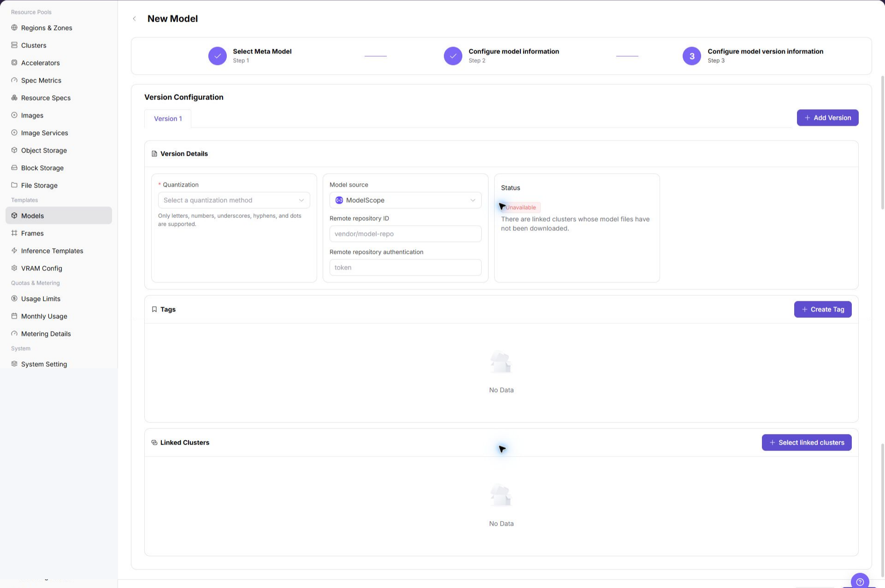885x588 pixels.
Task: Click the Block Storage icon
Action: pos(14,168)
